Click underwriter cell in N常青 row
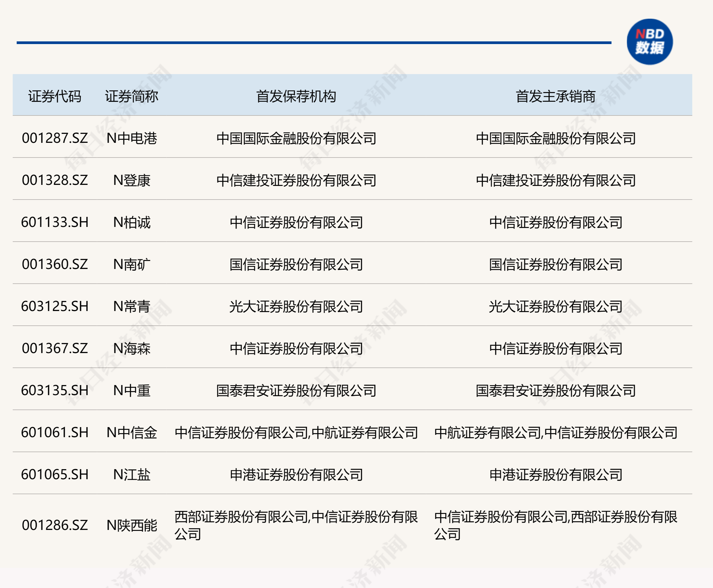The height and width of the screenshot is (588, 713). 556,306
